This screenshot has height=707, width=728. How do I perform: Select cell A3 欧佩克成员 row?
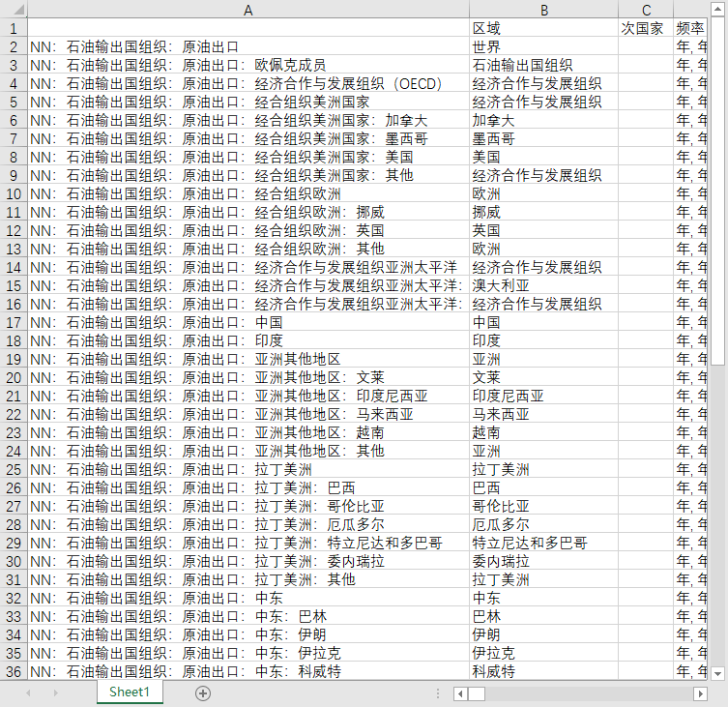248,65
